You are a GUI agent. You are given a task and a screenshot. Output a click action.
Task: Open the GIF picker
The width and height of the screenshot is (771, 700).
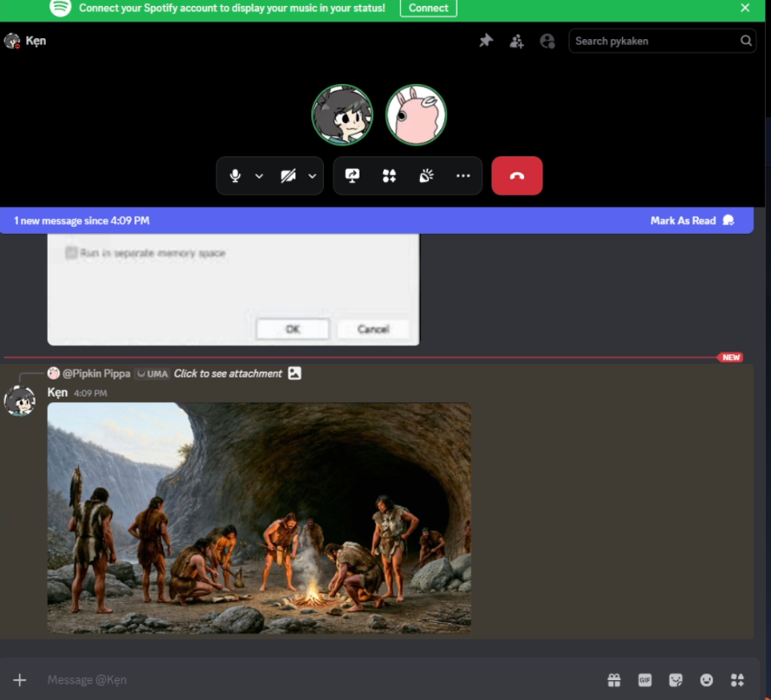[x=645, y=680]
